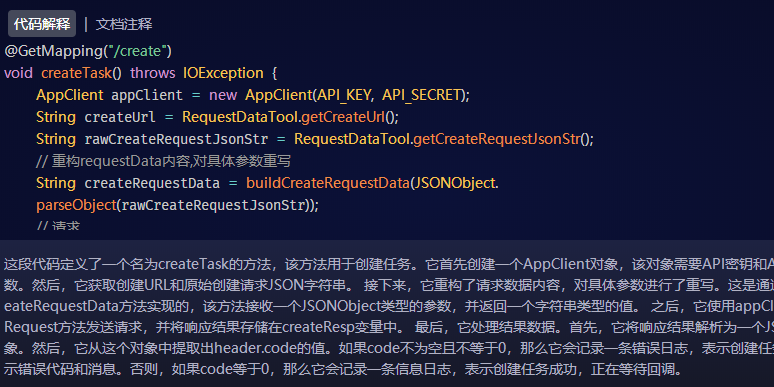
Task: Click the API_SECRET constructor argument
Action: pos(421,95)
